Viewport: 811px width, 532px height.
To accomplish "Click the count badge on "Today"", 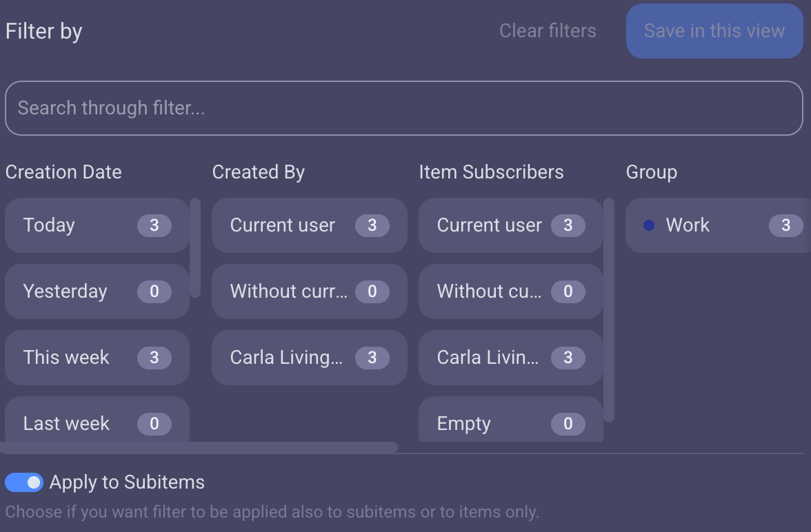I will [x=155, y=225].
